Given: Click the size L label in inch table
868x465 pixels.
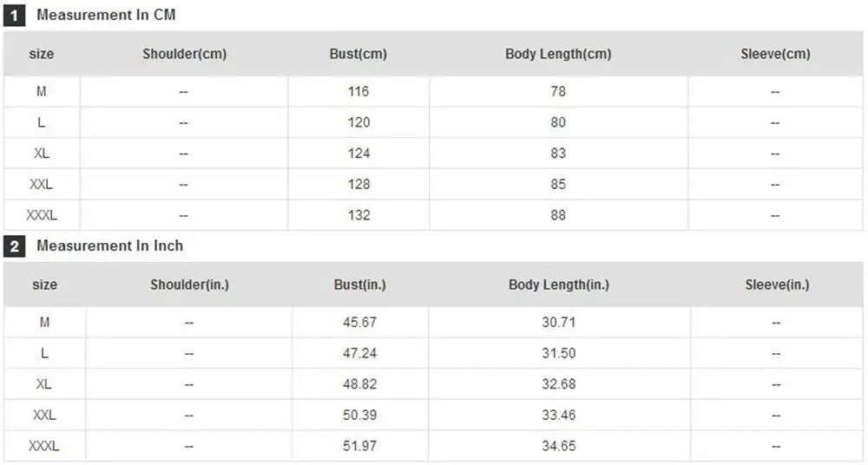Looking at the screenshot, I should 44,353.
